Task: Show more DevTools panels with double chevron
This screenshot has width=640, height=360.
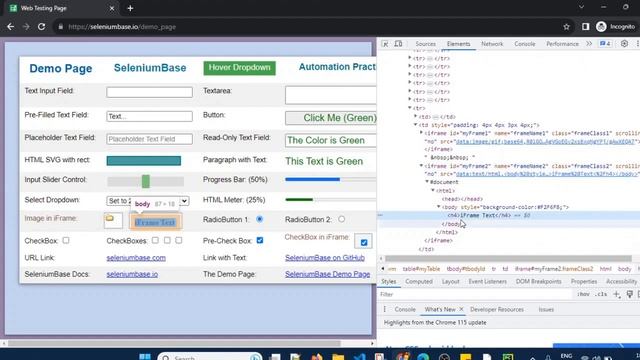Action: click(x=589, y=44)
